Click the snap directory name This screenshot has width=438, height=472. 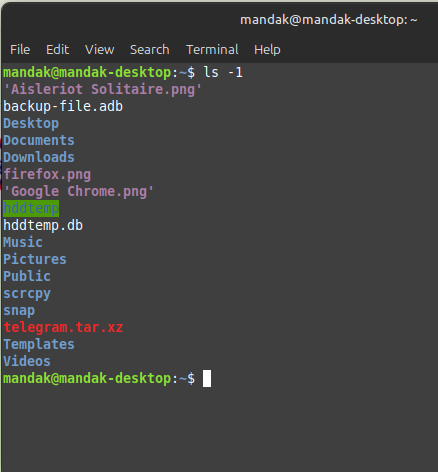click(19, 311)
